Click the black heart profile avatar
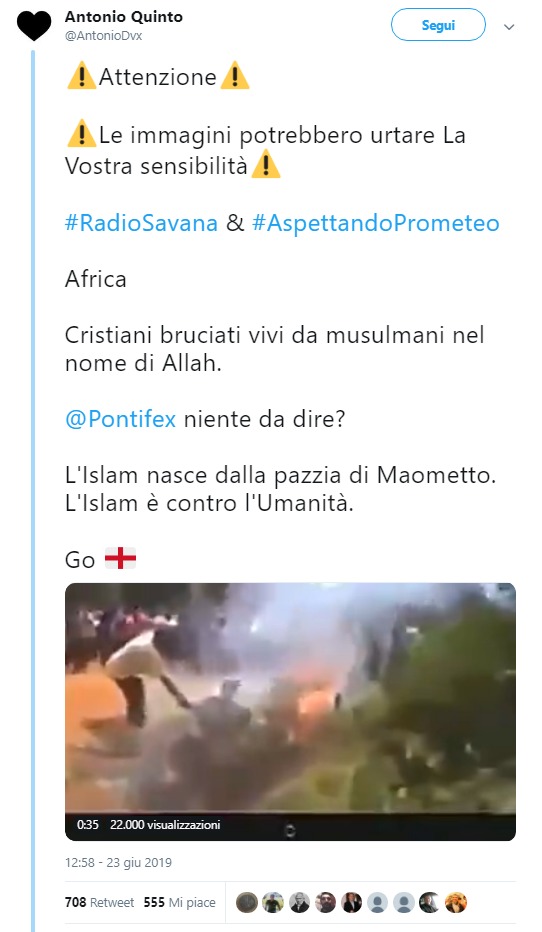 (x=34, y=26)
